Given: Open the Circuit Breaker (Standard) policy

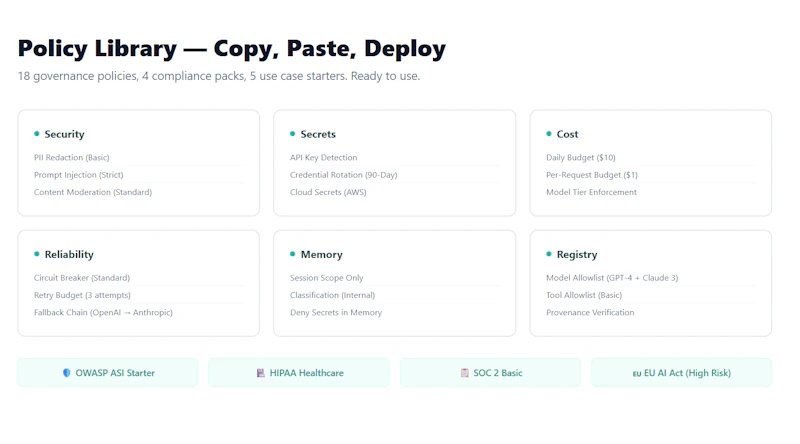Looking at the screenshot, I should pos(82,278).
